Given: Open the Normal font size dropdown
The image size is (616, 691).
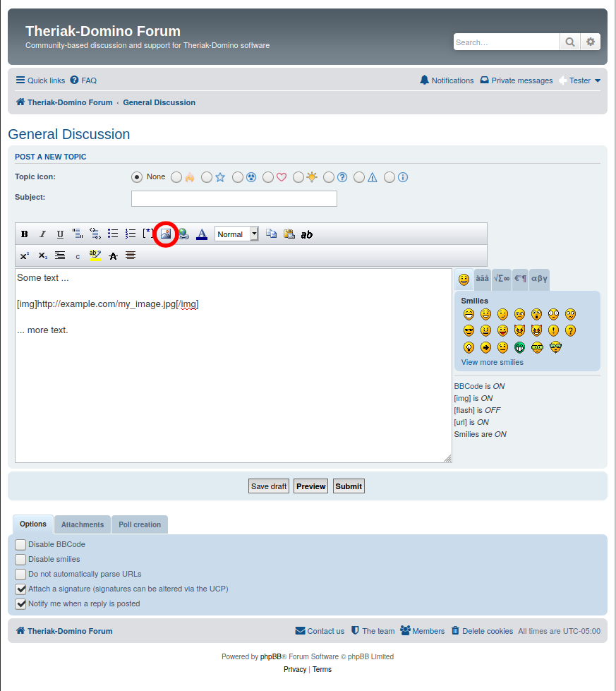Looking at the screenshot, I should coord(236,234).
